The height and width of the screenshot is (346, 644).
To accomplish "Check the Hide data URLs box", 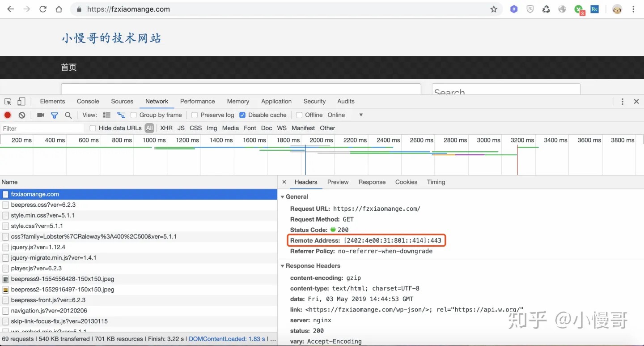I will click(x=93, y=128).
